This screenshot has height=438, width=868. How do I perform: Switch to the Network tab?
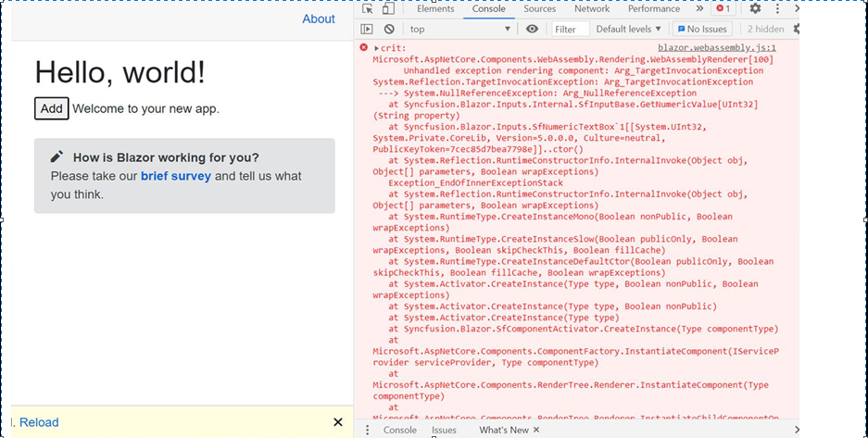coord(592,9)
